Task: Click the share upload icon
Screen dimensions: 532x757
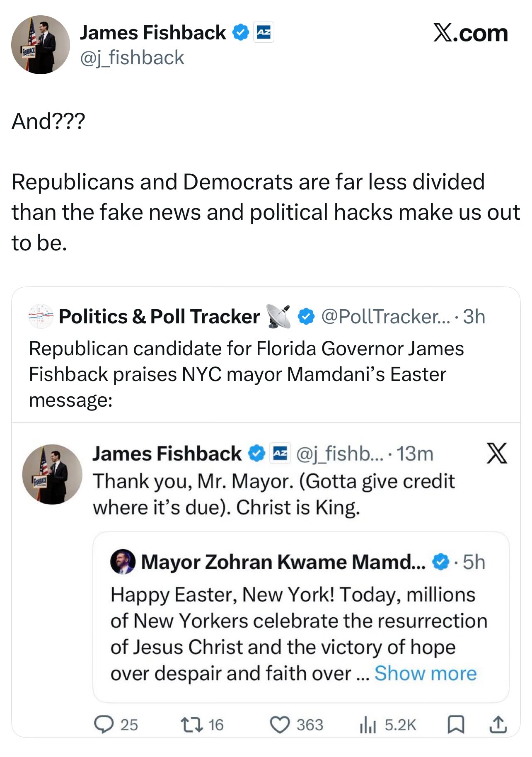Action: click(x=498, y=725)
